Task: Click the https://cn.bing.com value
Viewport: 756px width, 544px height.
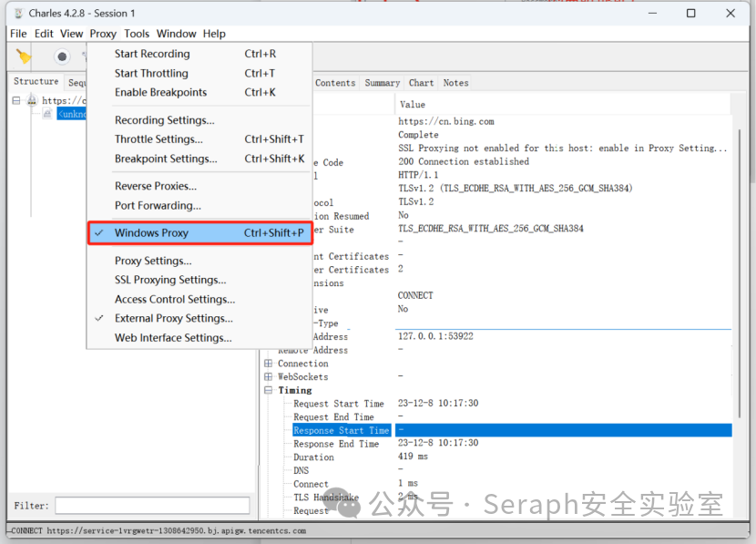Action: pyautogui.click(x=446, y=121)
